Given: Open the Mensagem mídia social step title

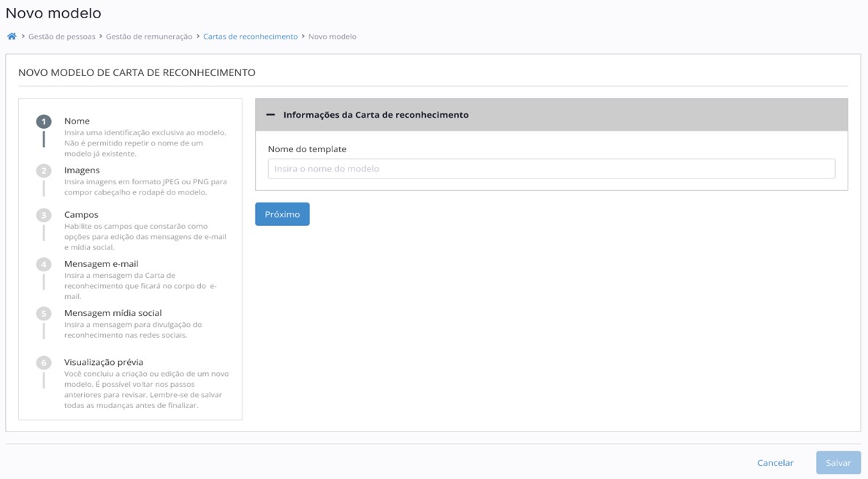Looking at the screenshot, I should 113,313.
